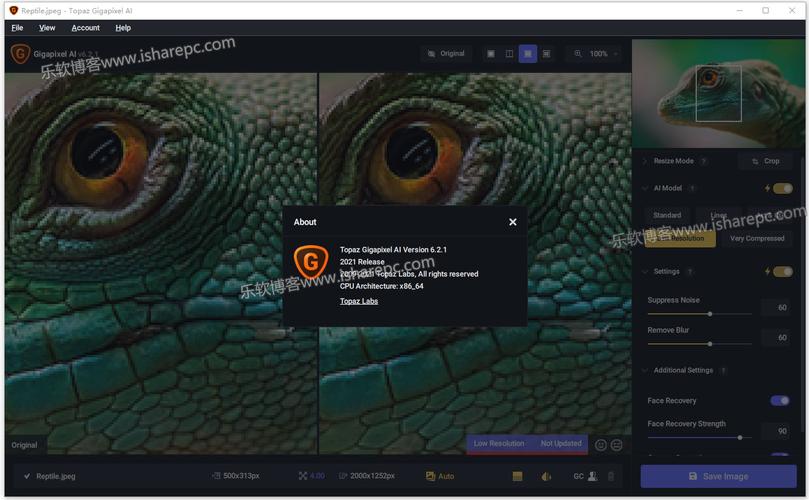Click the happy face rating icon

click(x=601, y=445)
